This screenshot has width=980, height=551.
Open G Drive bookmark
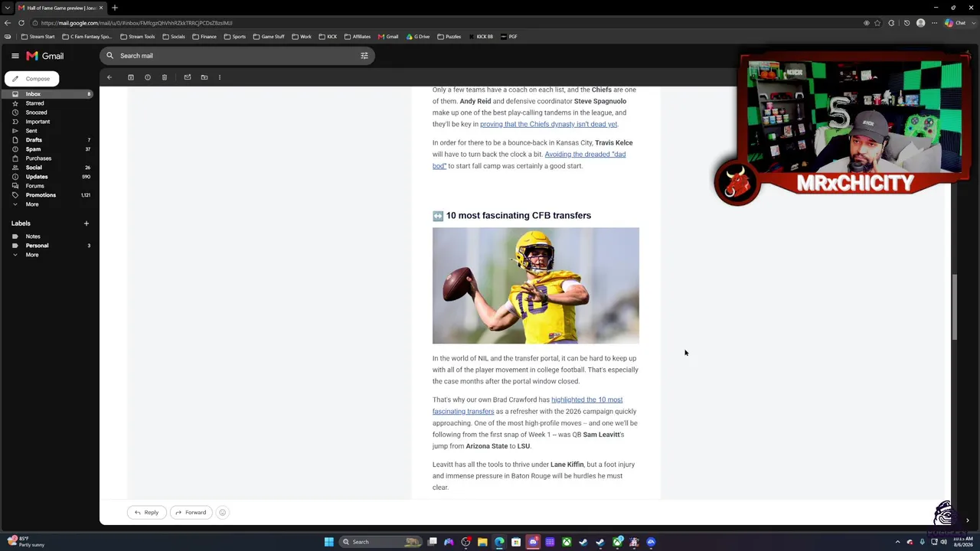pos(418,37)
